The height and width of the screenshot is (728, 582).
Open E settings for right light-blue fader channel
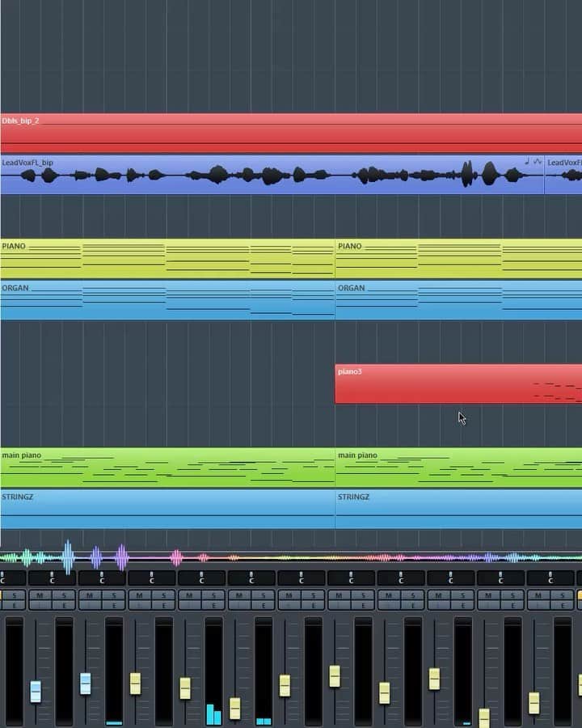[114, 605]
